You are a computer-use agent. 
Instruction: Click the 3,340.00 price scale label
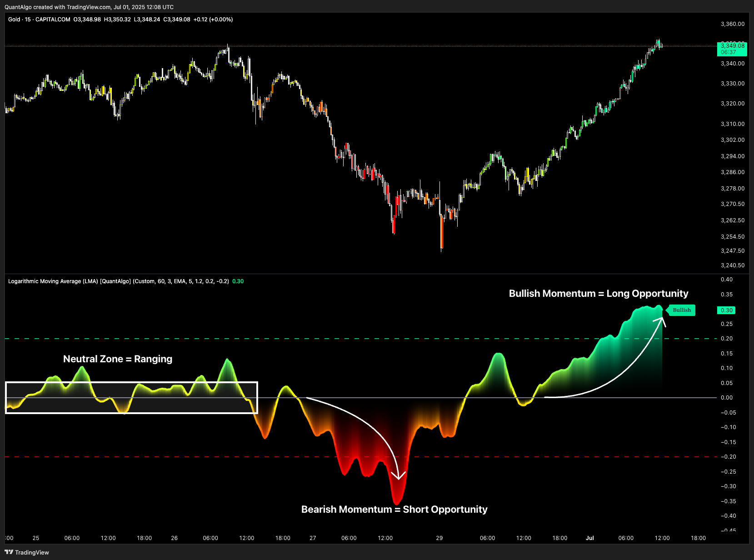733,64
